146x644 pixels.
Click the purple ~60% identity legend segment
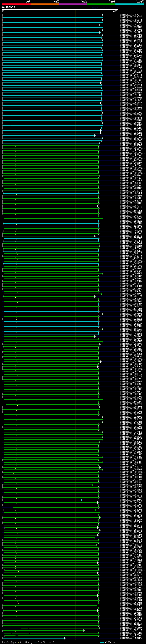coord(73,4)
